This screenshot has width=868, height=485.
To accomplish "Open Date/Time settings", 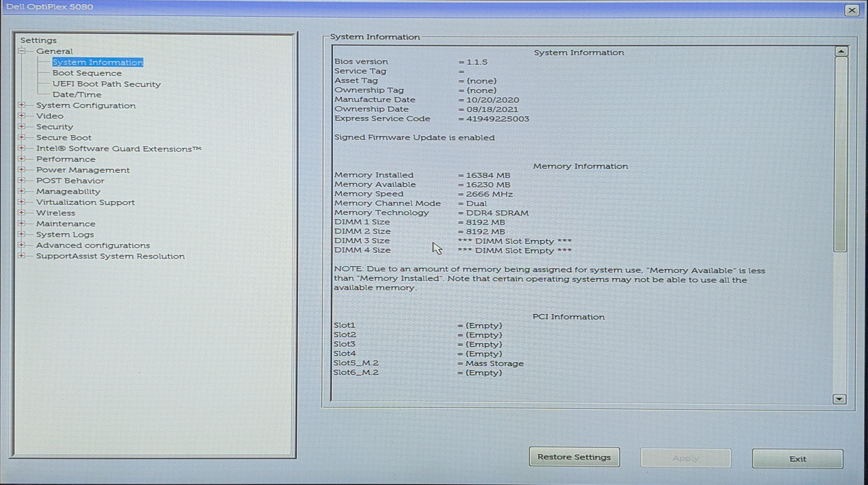I will coord(77,95).
